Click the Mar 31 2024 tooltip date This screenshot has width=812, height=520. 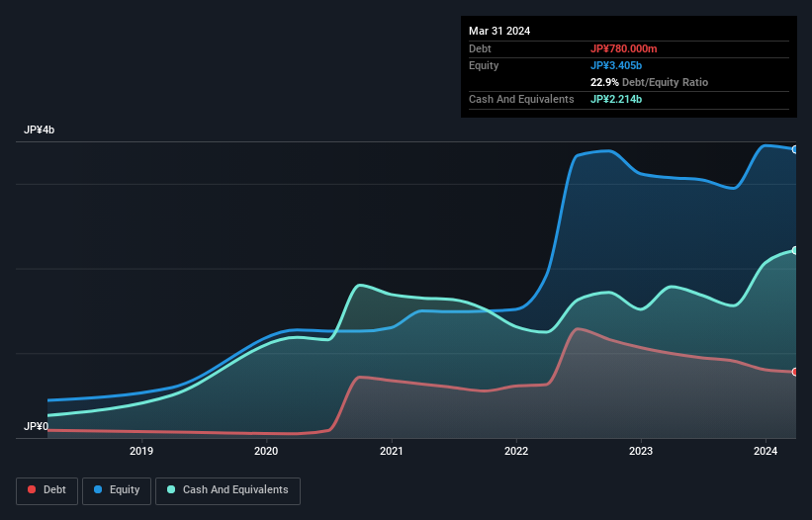pyautogui.click(x=499, y=31)
